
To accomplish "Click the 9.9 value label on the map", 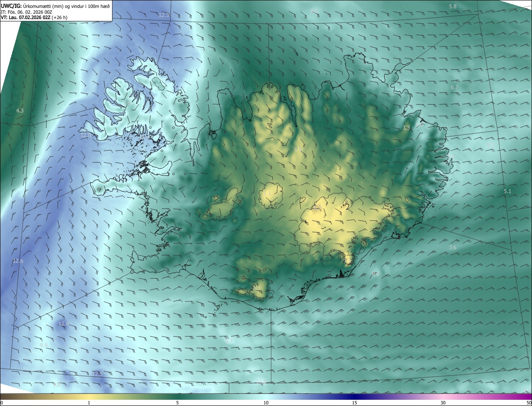I will point(44,345).
